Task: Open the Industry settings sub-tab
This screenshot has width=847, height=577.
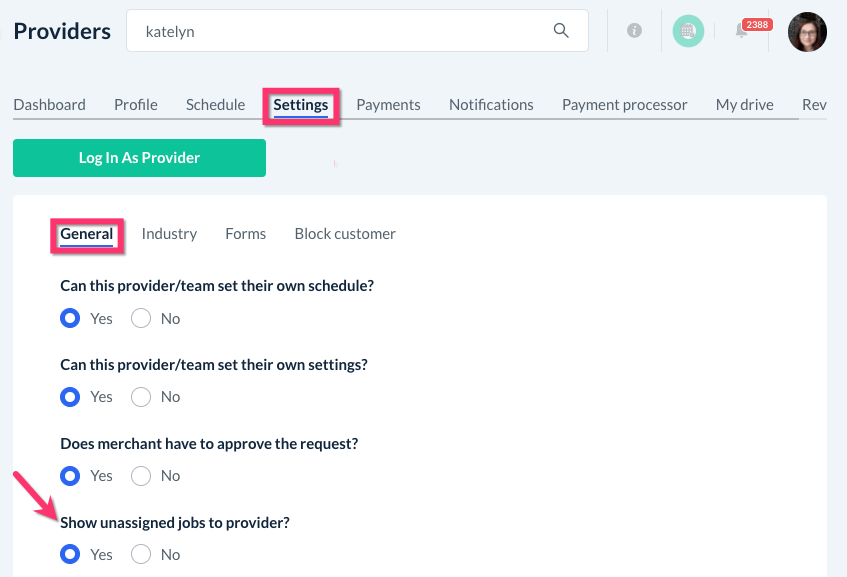Action: pyautogui.click(x=169, y=234)
